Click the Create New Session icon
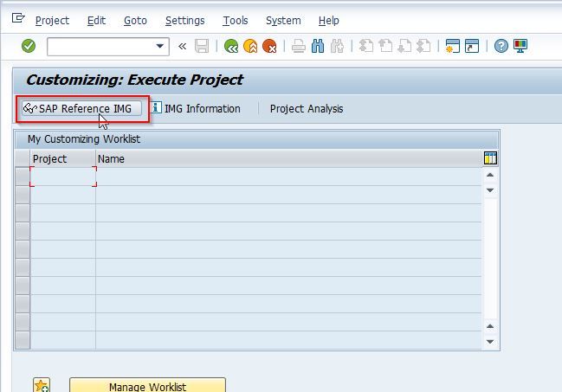This screenshot has width=562, height=392. [x=453, y=46]
